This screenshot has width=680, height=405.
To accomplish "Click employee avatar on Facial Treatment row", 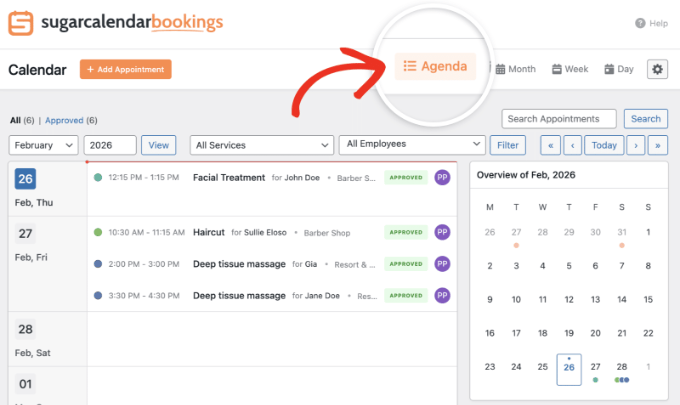I will 442,178.
